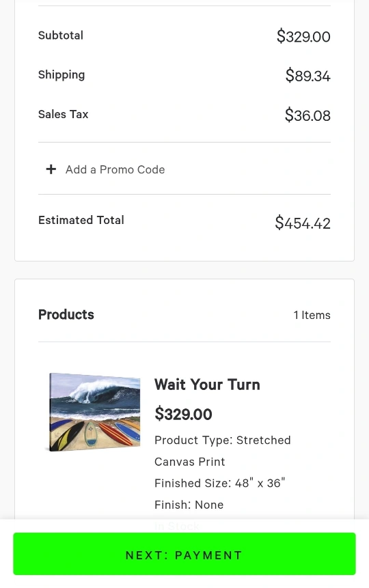The image size is (369, 588).
Task: Click the $36.08 sales tax amount
Action: [x=307, y=115]
